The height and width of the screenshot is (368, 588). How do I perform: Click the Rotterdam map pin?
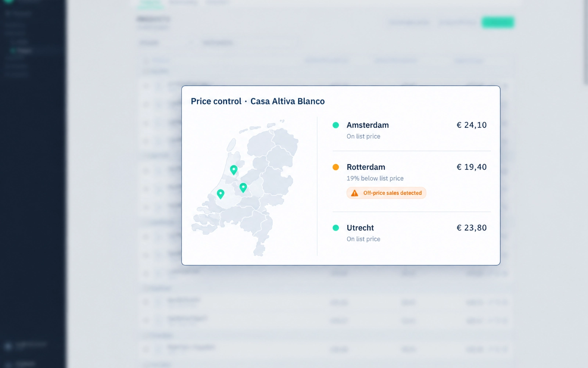[x=220, y=194]
